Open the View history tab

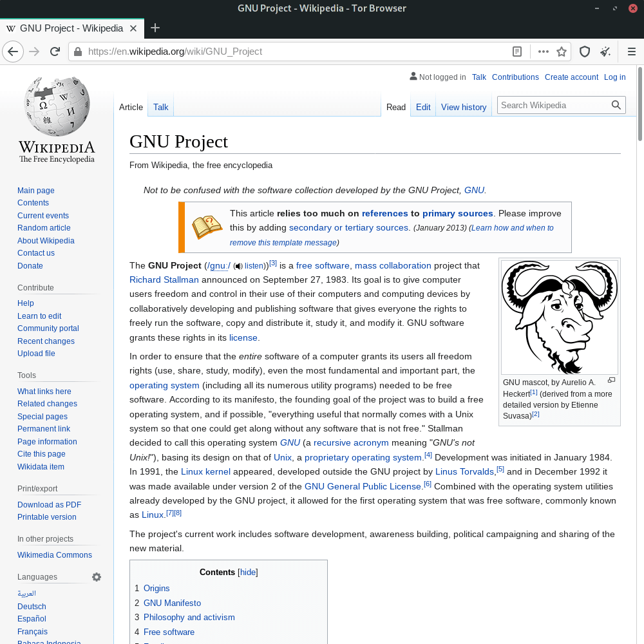tap(464, 107)
